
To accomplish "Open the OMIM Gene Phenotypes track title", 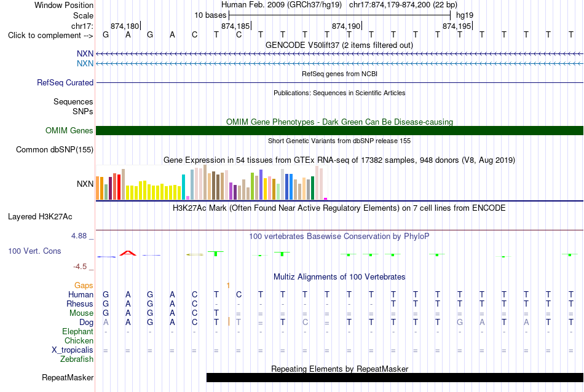I will click(339, 122).
